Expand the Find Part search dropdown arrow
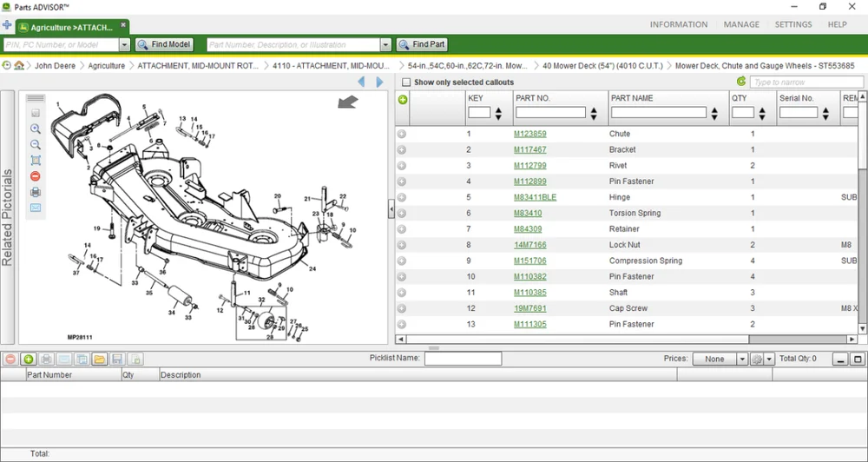 (385, 45)
